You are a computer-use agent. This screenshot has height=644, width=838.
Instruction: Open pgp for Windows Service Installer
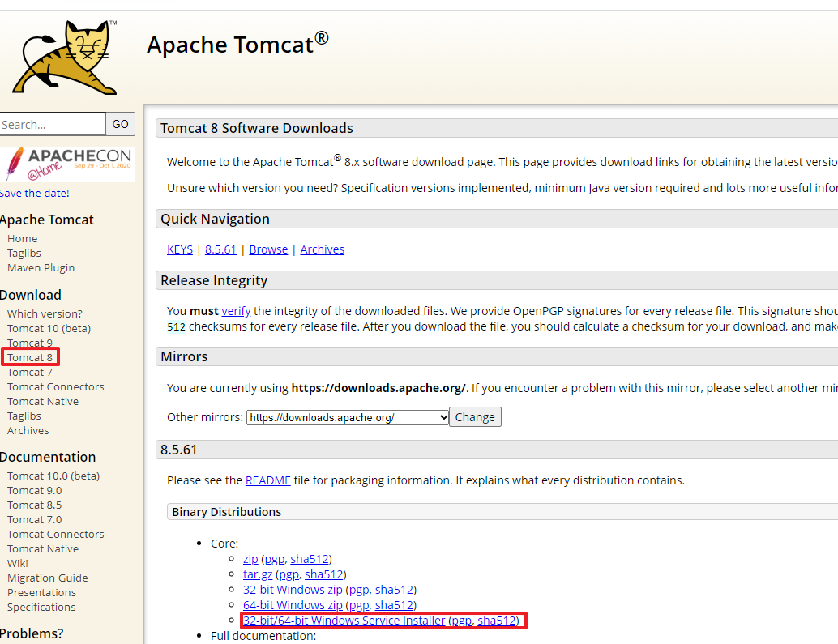(x=462, y=621)
